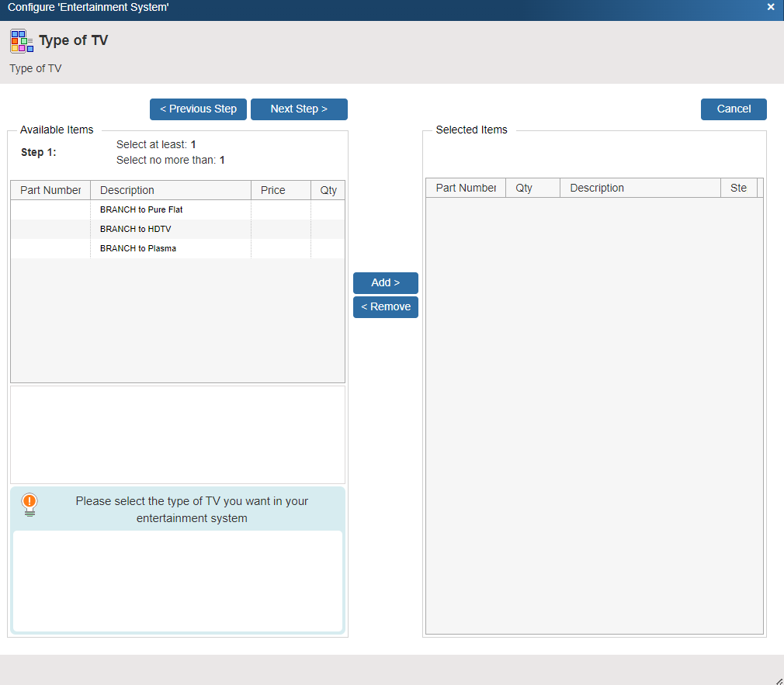The height and width of the screenshot is (685, 784).
Task: Go back with Previous Step button
Action: (198, 109)
